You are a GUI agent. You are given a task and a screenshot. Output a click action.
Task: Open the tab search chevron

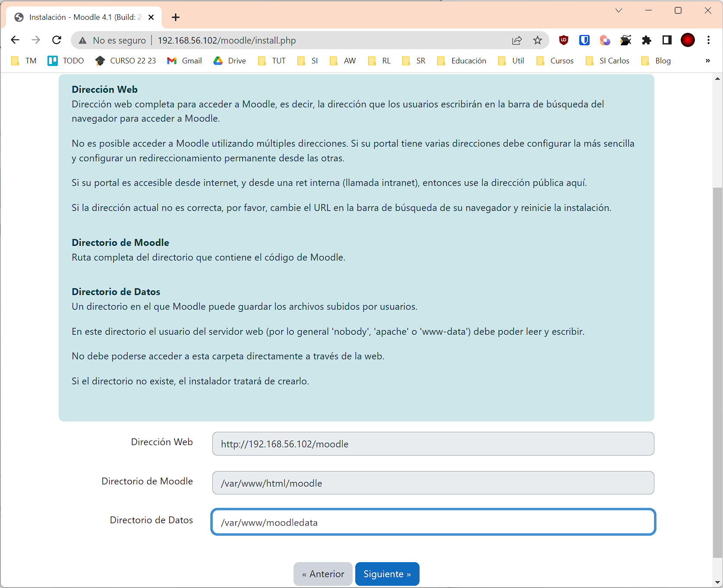pyautogui.click(x=619, y=10)
